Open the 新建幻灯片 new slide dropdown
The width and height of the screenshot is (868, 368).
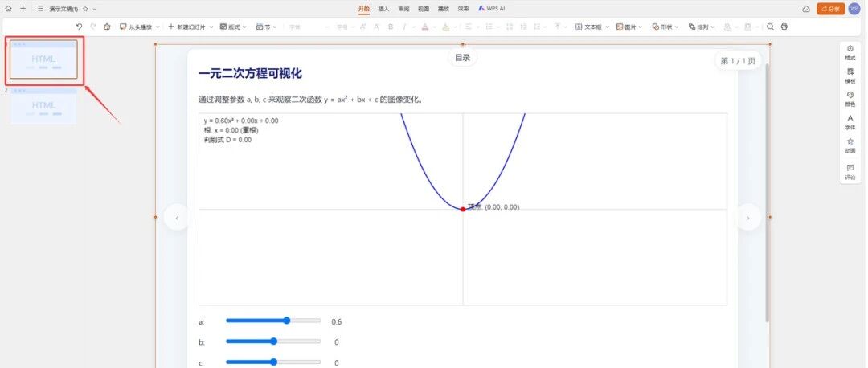pos(190,27)
